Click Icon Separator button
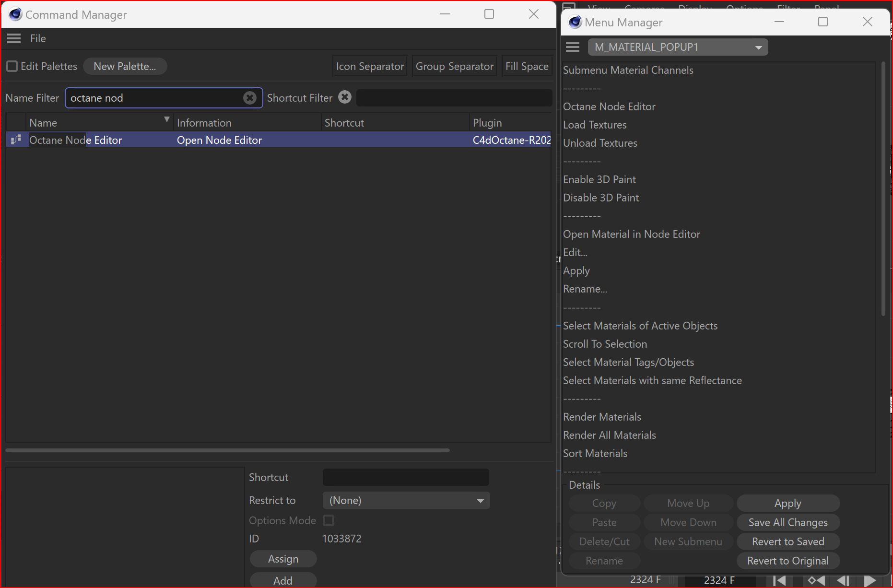The height and width of the screenshot is (588, 893). pos(370,66)
